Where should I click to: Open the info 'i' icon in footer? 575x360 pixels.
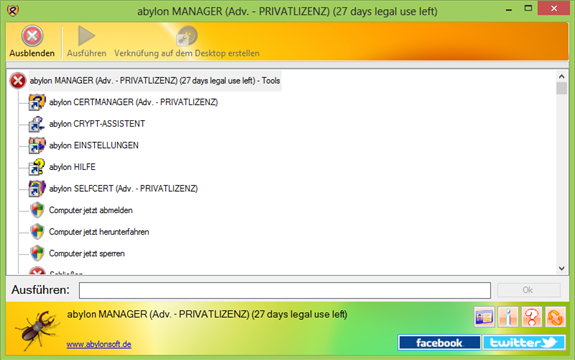pyautogui.click(x=508, y=317)
